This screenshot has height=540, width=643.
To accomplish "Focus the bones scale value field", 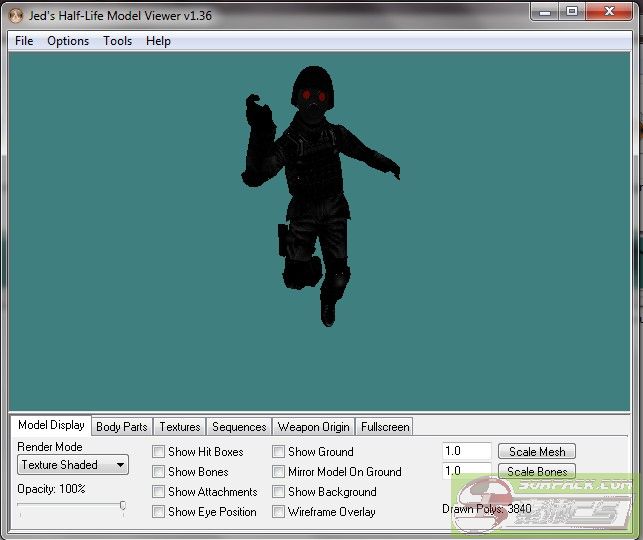I will (467, 471).
